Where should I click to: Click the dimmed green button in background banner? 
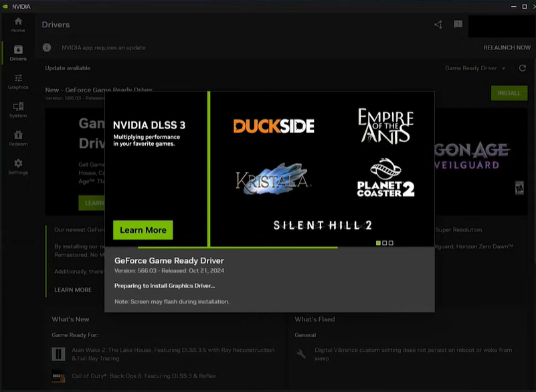[x=92, y=203]
